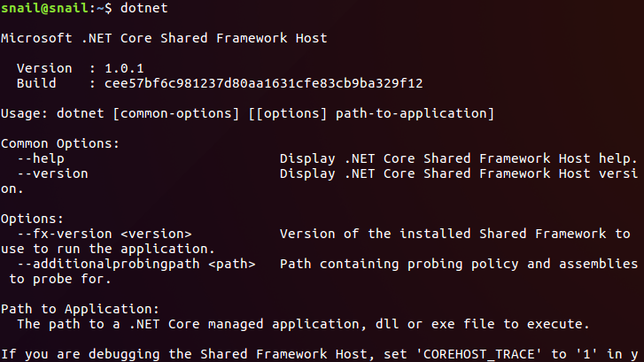Click the version number 1.0.1
The height and width of the screenshot is (362, 644).
(124, 68)
